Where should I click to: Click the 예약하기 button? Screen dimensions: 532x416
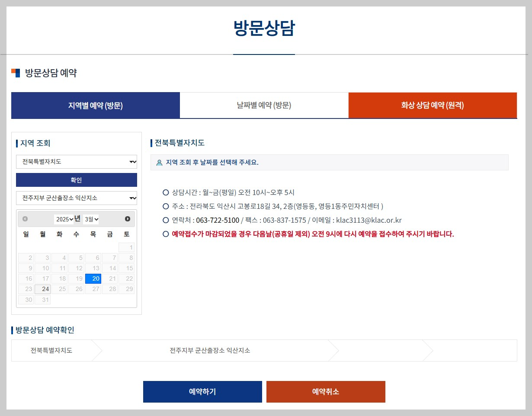coord(202,392)
